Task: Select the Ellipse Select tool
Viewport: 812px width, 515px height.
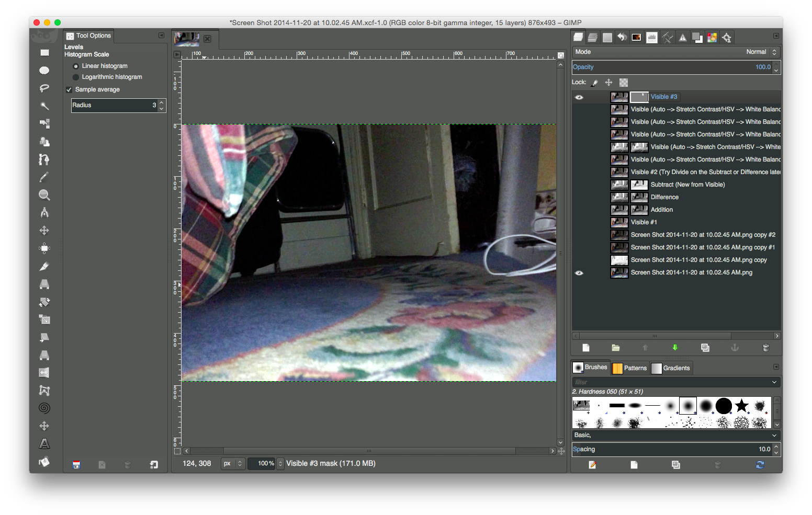Action: pos(44,70)
